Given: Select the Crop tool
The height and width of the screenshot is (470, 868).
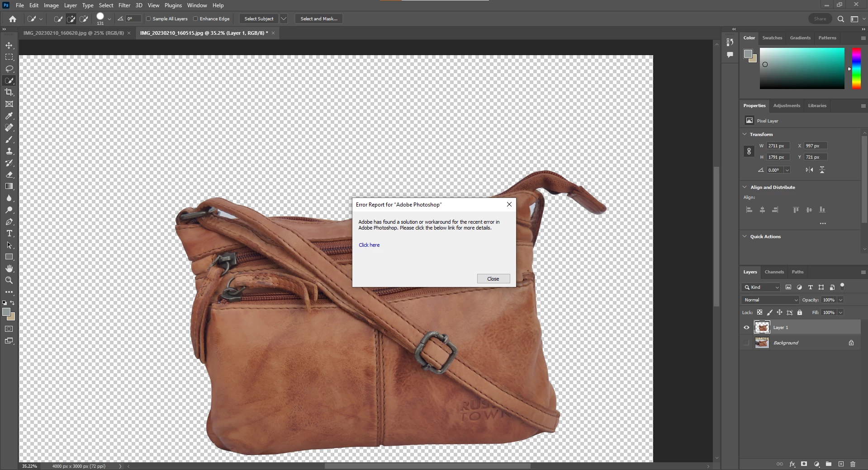Looking at the screenshot, I should pos(9,92).
